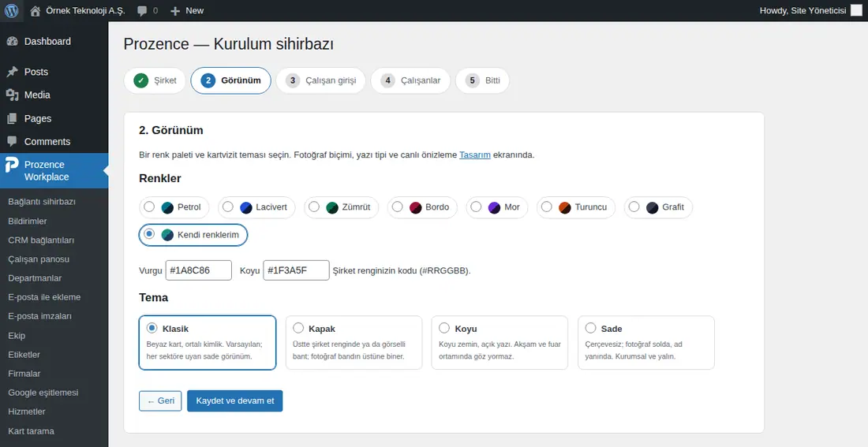Viewport: 868px width, 447px height.
Task: Select the Turuncu color radio button
Action: (546, 207)
